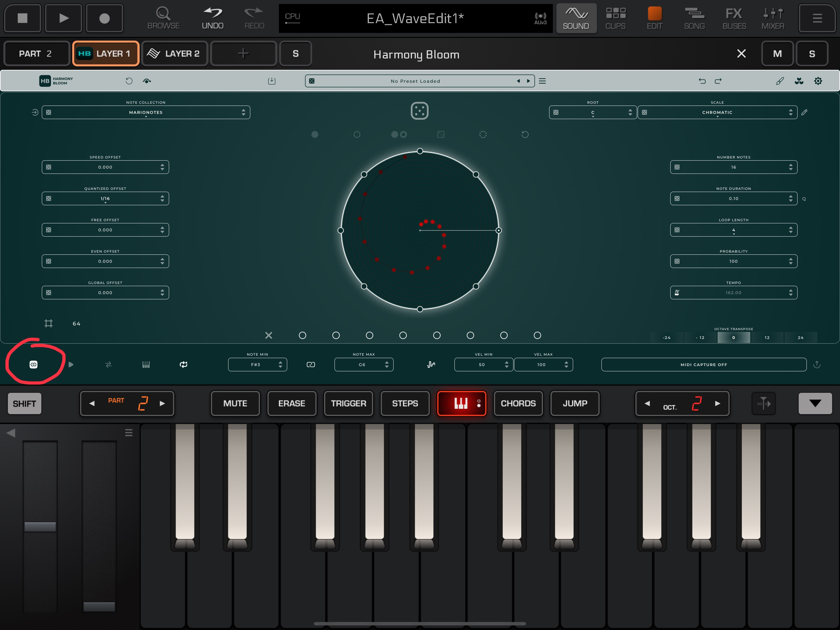
Task: Click the grid icon next to 64
Action: (x=49, y=323)
